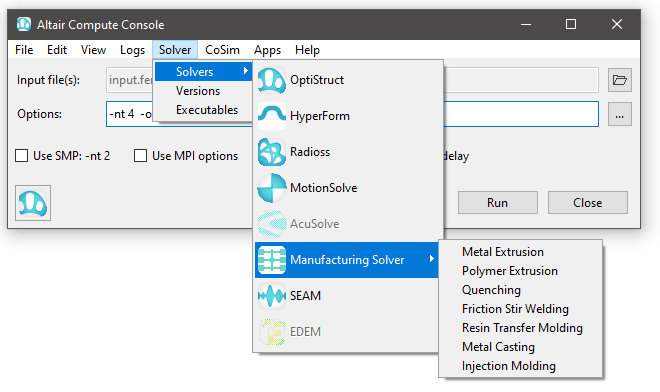Close the window using the title bar X
This screenshot has height=392, width=660.
pos(617,24)
